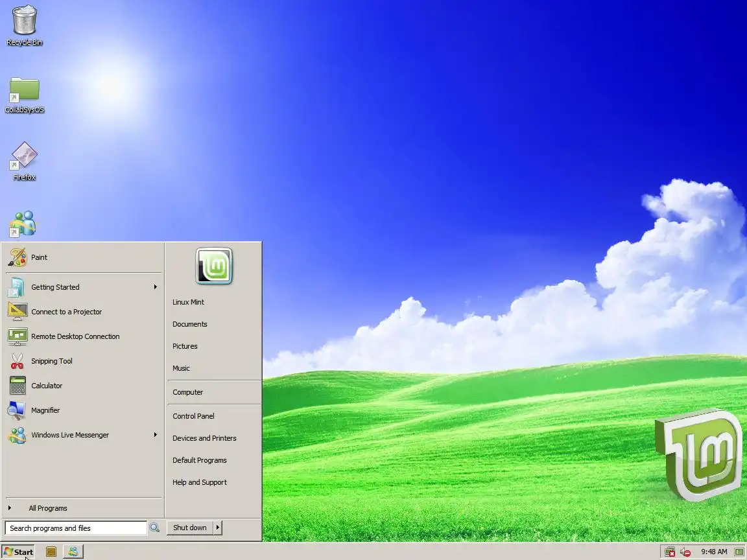The height and width of the screenshot is (560, 747).
Task: Expand the Getting Started submenu arrow
Action: (x=156, y=286)
